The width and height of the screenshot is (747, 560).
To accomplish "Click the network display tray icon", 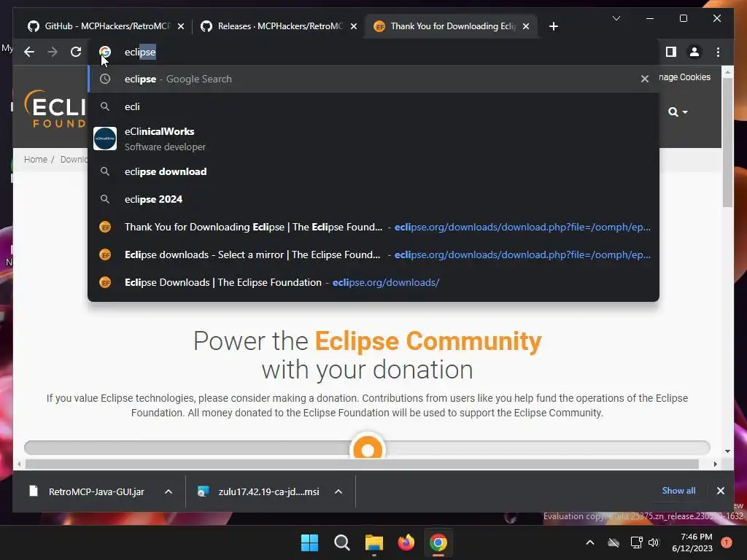I will pyautogui.click(x=636, y=542).
